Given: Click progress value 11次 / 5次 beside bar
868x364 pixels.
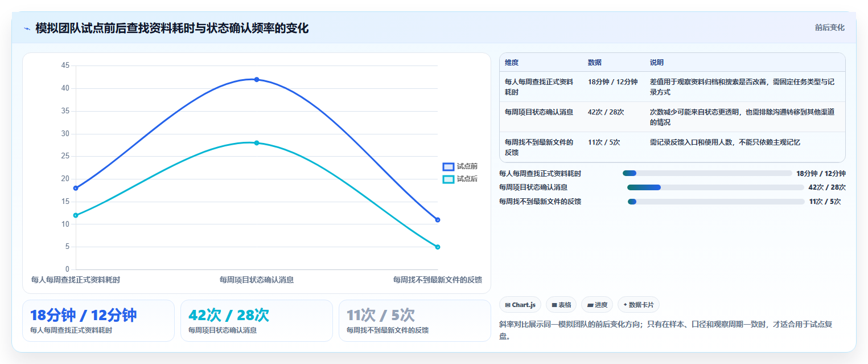Looking at the screenshot, I should coord(825,202).
